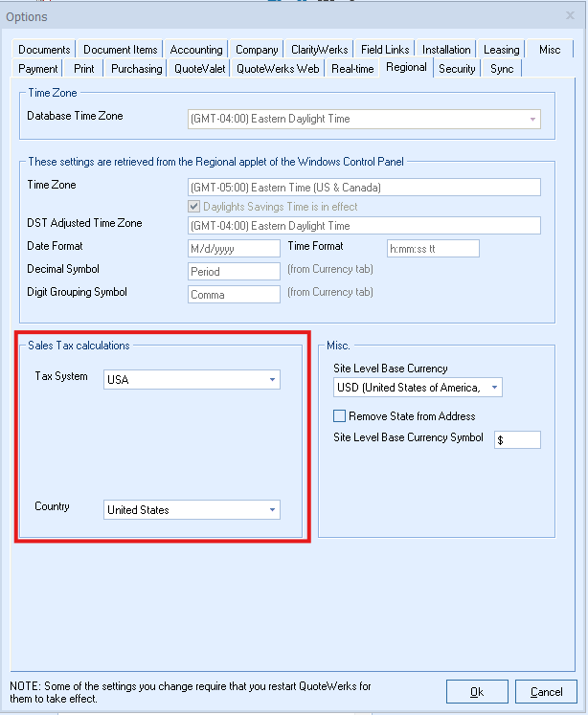Switch to the Documents tab
This screenshot has height=715, width=588.
pos(44,50)
